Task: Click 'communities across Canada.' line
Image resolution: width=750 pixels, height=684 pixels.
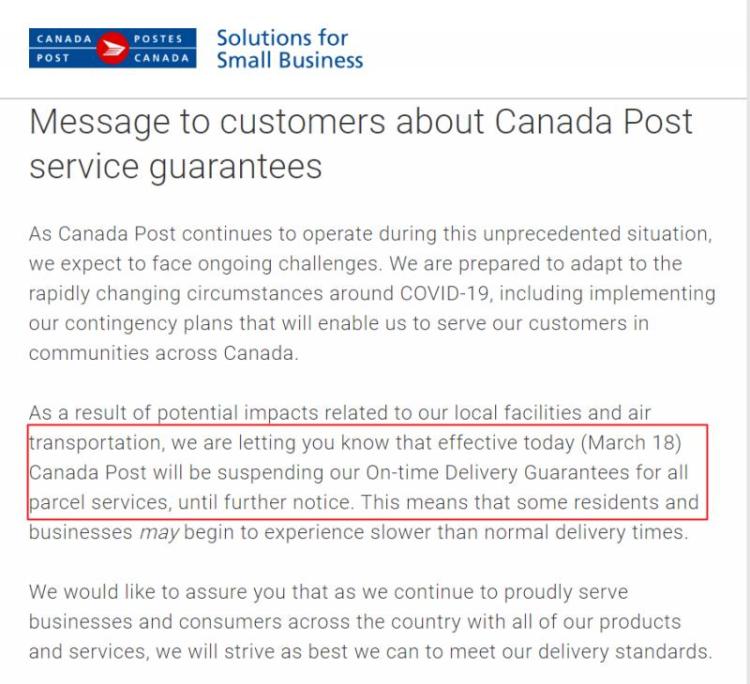Action: pos(164,353)
